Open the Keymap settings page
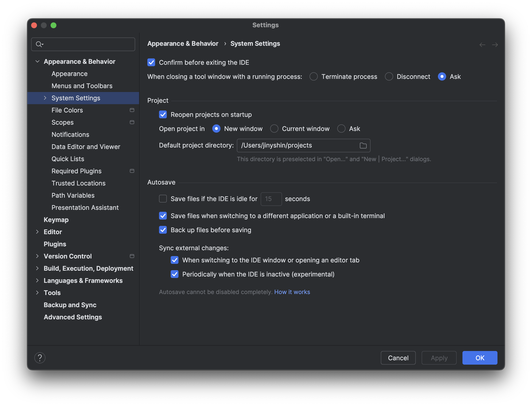Screen dimensions: 532x406 pyautogui.click(x=56, y=220)
